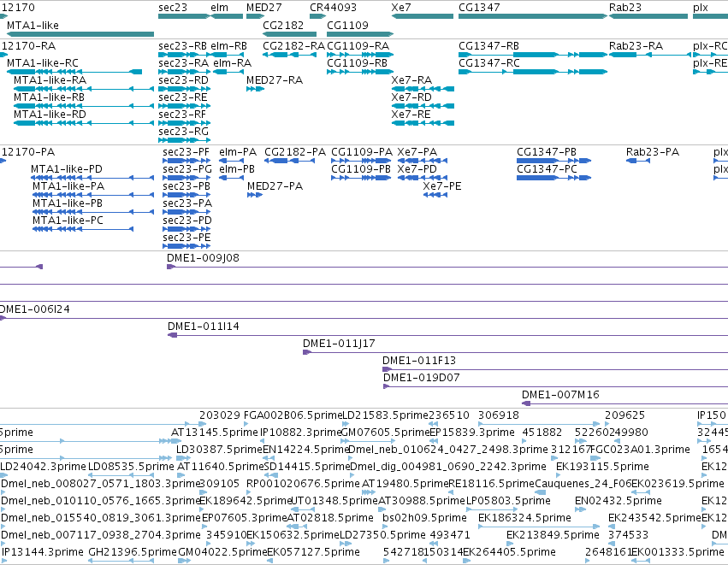Viewport: 728px width, 565px height.
Task: Open transcript sec23-RG
Action: (x=183, y=132)
